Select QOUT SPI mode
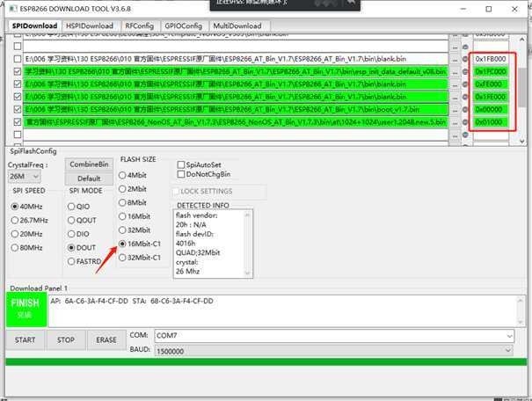Viewport: 532px width, 401px height. (x=82, y=221)
